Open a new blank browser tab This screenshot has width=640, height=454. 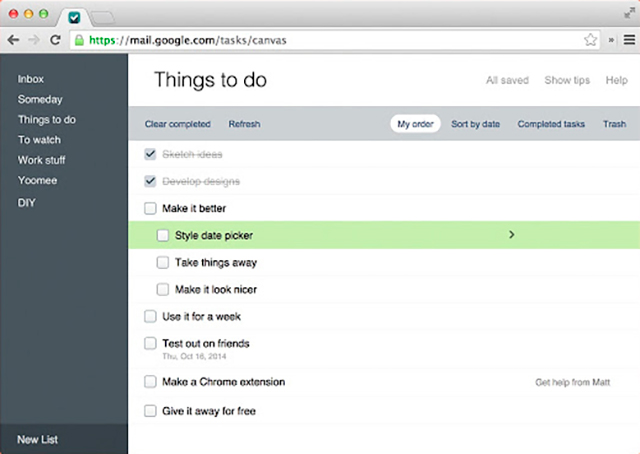tap(102, 18)
